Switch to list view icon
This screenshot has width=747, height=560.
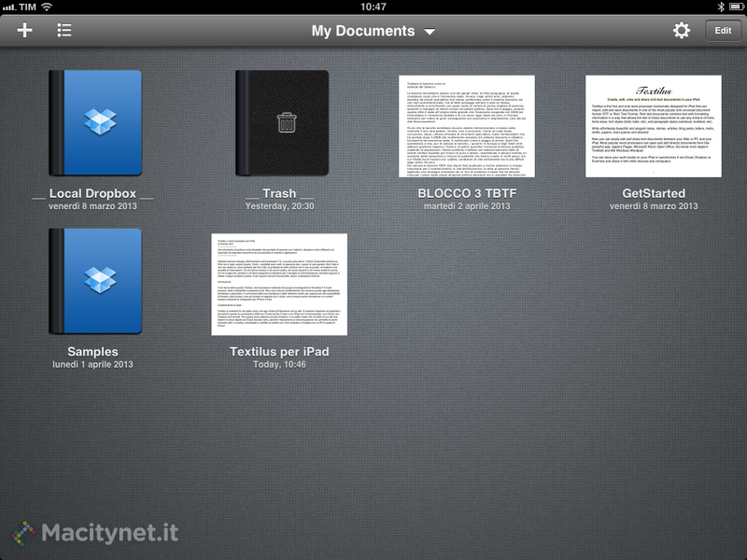pos(64,31)
